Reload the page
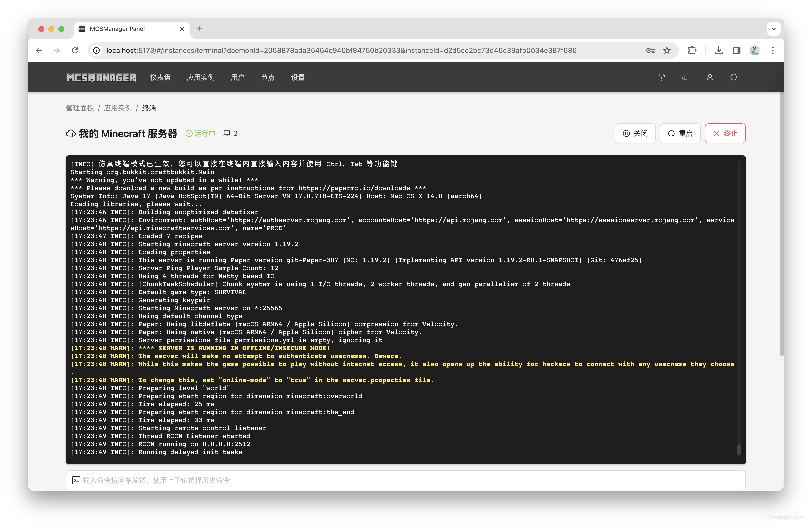Viewport: 812px width, 528px height. click(75, 50)
